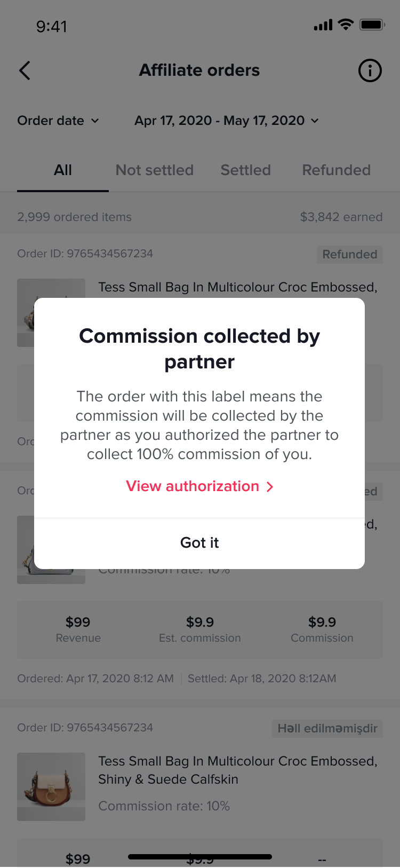400x868 pixels.
Task: Tap the battery status icon
Action: pyautogui.click(x=372, y=25)
